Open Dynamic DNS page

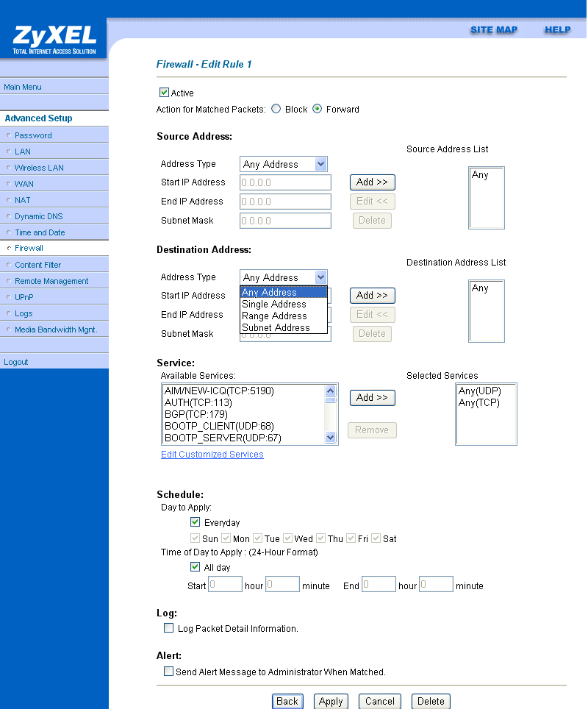click(x=38, y=216)
